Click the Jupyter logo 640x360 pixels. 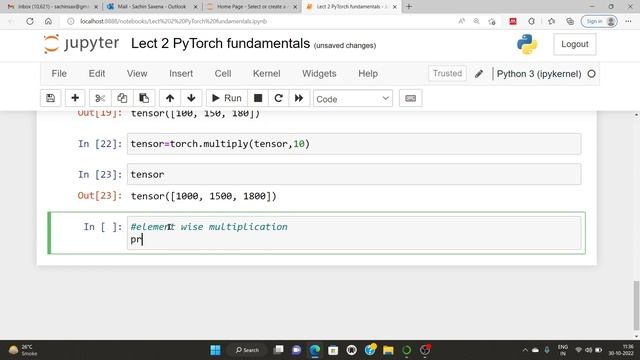pyautogui.click(x=81, y=44)
